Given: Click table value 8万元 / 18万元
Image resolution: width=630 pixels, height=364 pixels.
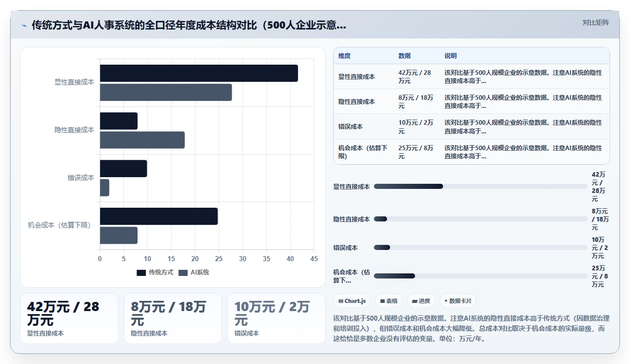Looking at the screenshot, I should (416, 102).
